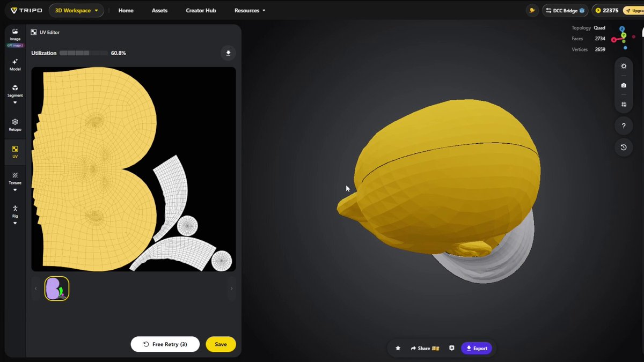This screenshot has height=362, width=644.
Task: Click the yellow Save button
Action: click(221, 344)
